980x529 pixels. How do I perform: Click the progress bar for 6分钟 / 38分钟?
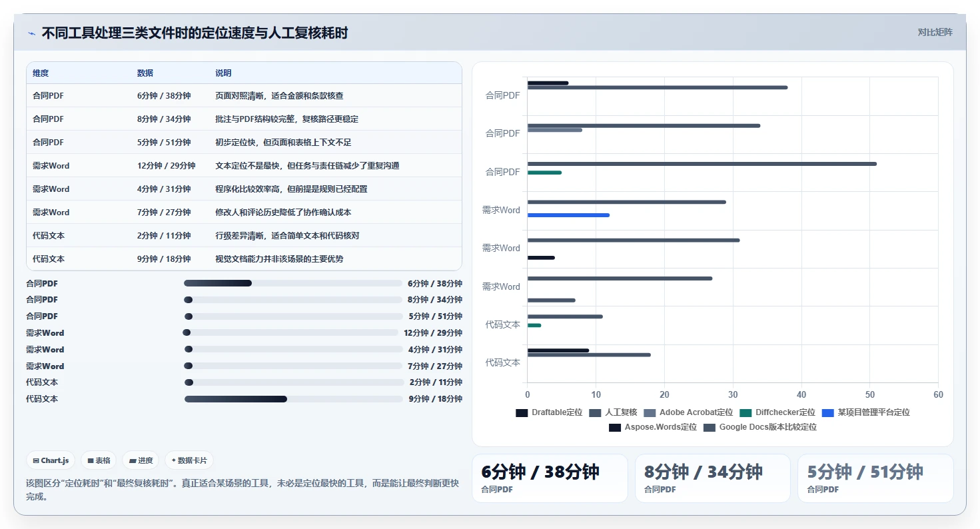point(293,283)
